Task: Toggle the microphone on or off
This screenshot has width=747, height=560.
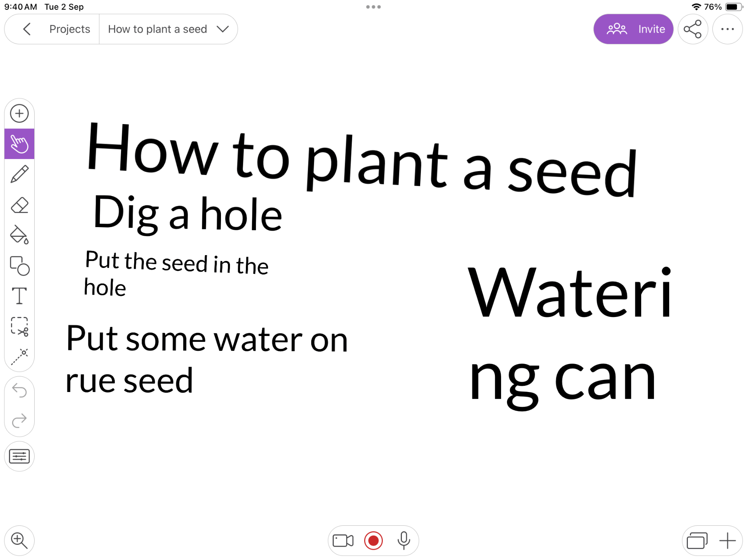Action: (403, 541)
